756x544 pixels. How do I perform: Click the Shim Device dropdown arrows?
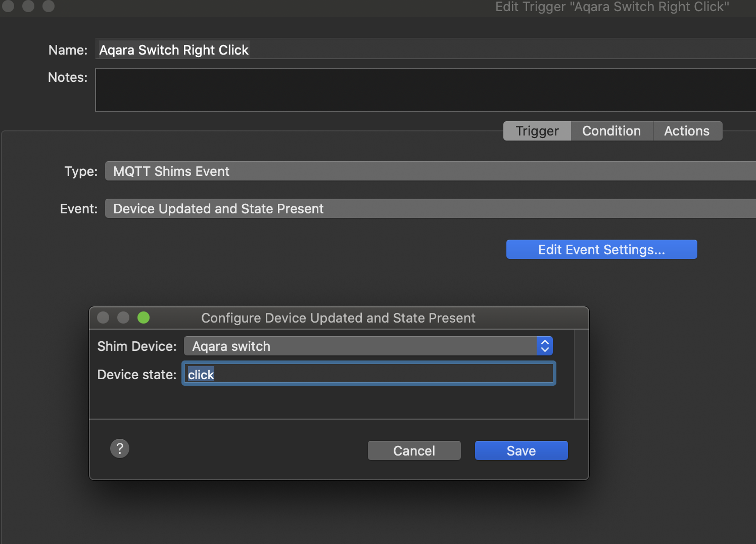545,346
